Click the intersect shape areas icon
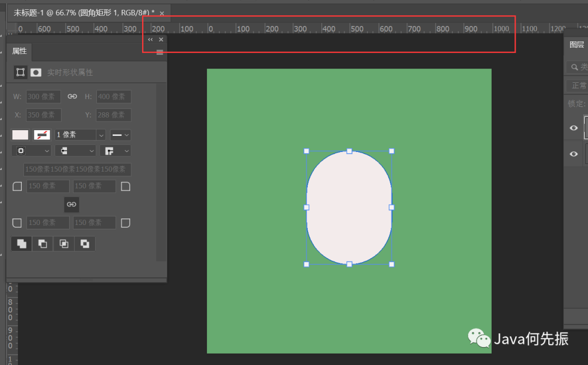 point(64,244)
